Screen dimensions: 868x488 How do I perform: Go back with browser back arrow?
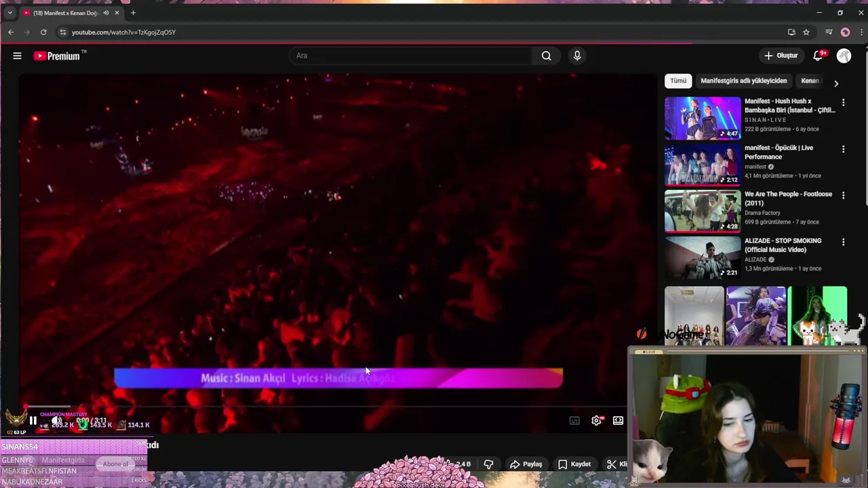(11, 32)
